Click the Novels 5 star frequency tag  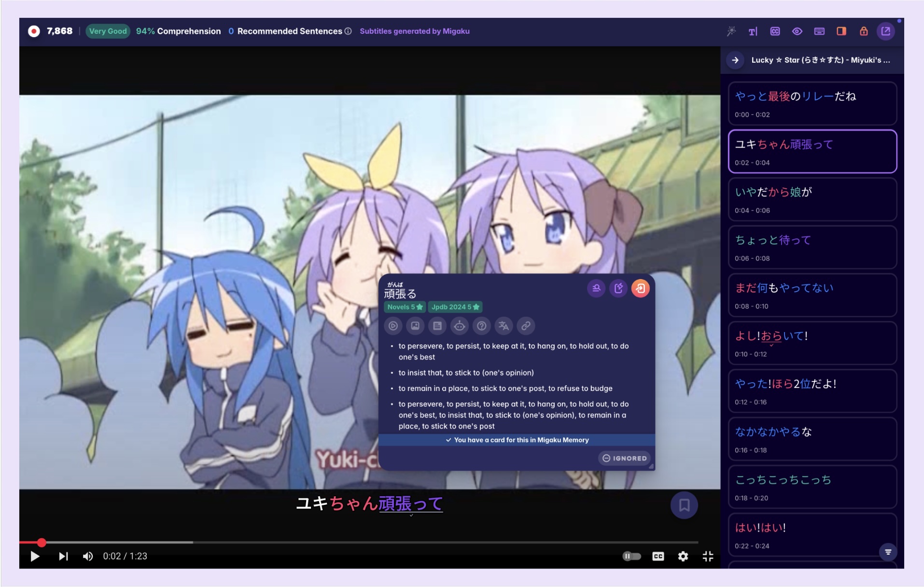pyautogui.click(x=405, y=307)
